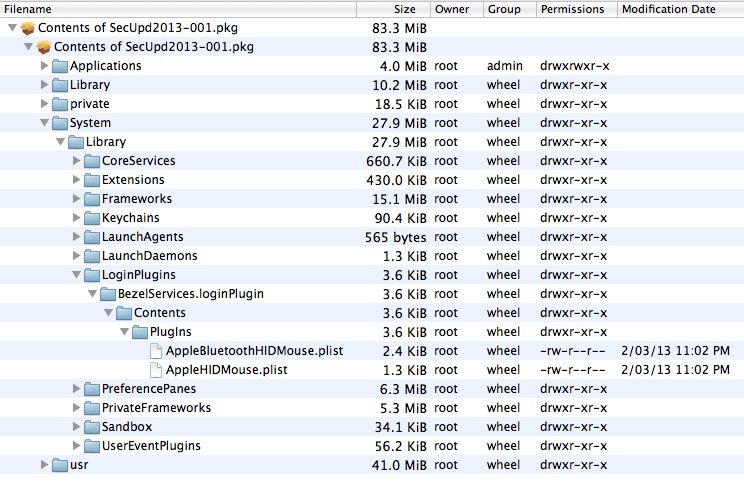Collapse the BezelServices.loginPlugin folder

click(x=93, y=293)
